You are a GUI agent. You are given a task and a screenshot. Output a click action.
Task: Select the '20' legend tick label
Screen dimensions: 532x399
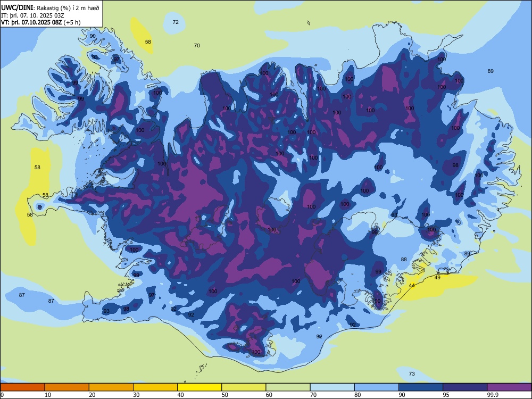(x=92, y=395)
